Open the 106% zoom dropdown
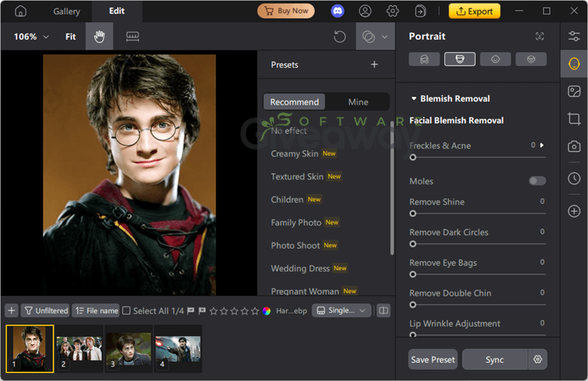The width and height of the screenshot is (588, 381). [x=31, y=37]
